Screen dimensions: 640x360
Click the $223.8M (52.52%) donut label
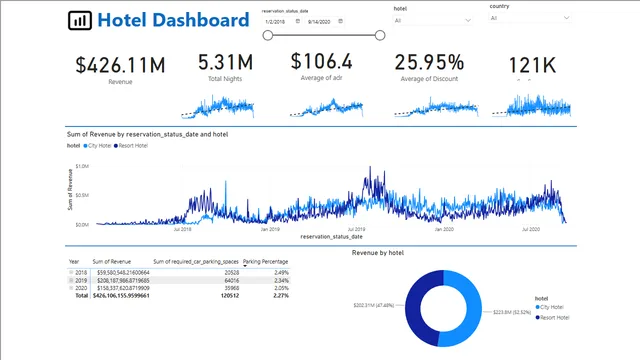click(512, 312)
